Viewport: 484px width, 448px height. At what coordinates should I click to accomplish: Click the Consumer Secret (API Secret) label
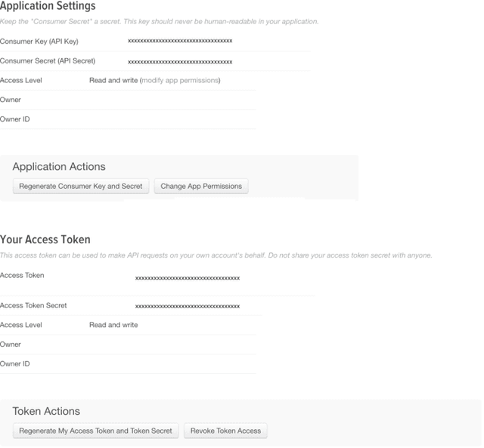click(48, 60)
